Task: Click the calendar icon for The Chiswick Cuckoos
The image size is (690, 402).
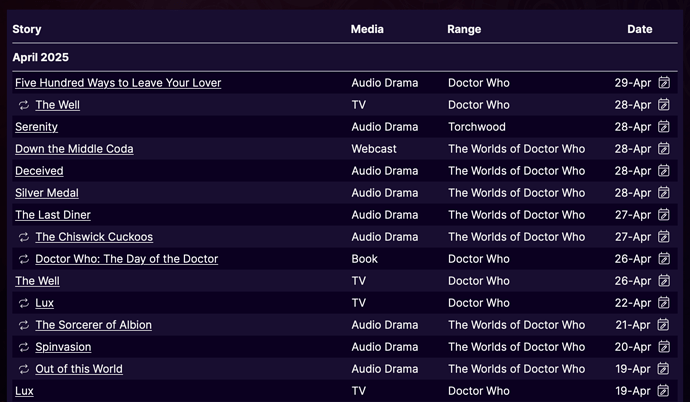Action: [664, 237]
